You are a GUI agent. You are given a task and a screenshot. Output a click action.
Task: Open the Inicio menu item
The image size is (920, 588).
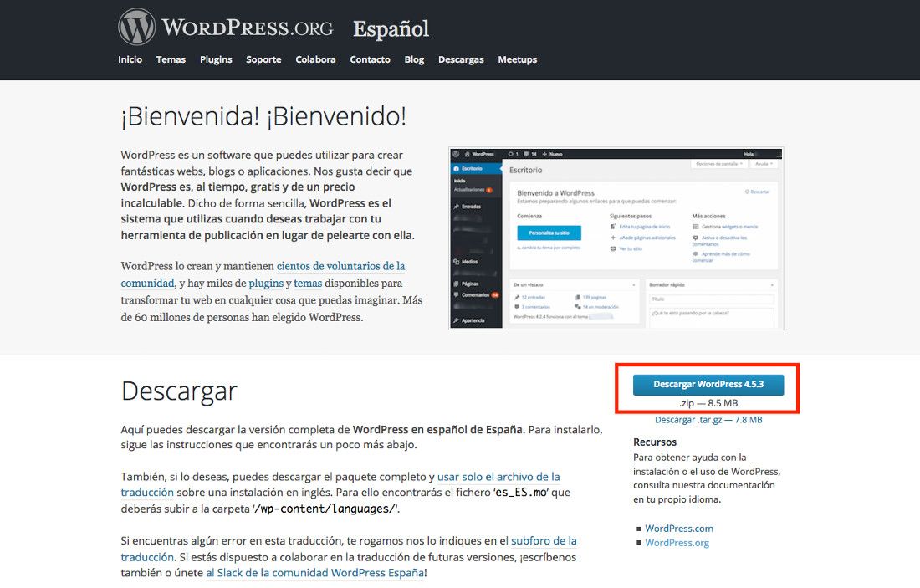pyautogui.click(x=130, y=59)
